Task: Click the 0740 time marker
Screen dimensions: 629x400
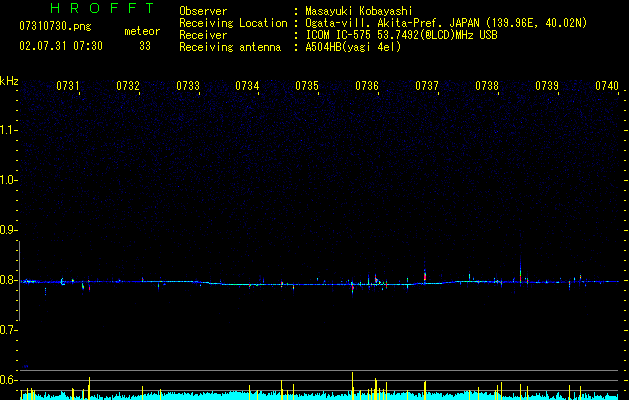Action: coord(607,86)
